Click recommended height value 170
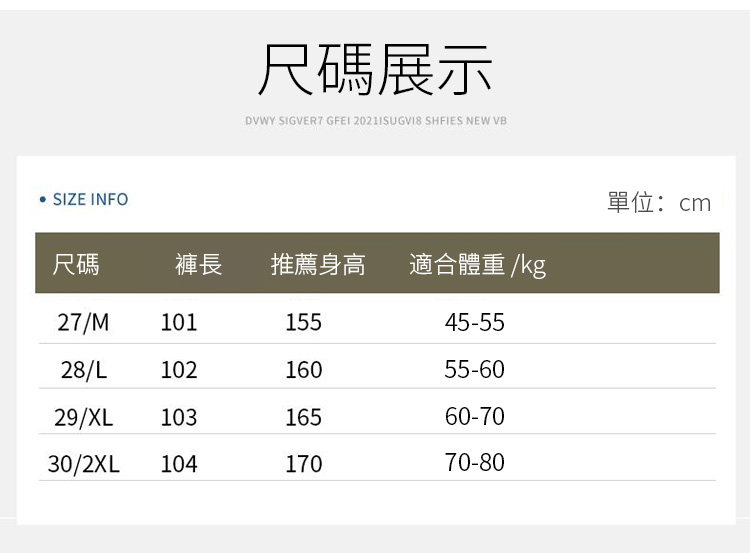The width and height of the screenshot is (750, 553). (x=303, y=464)
